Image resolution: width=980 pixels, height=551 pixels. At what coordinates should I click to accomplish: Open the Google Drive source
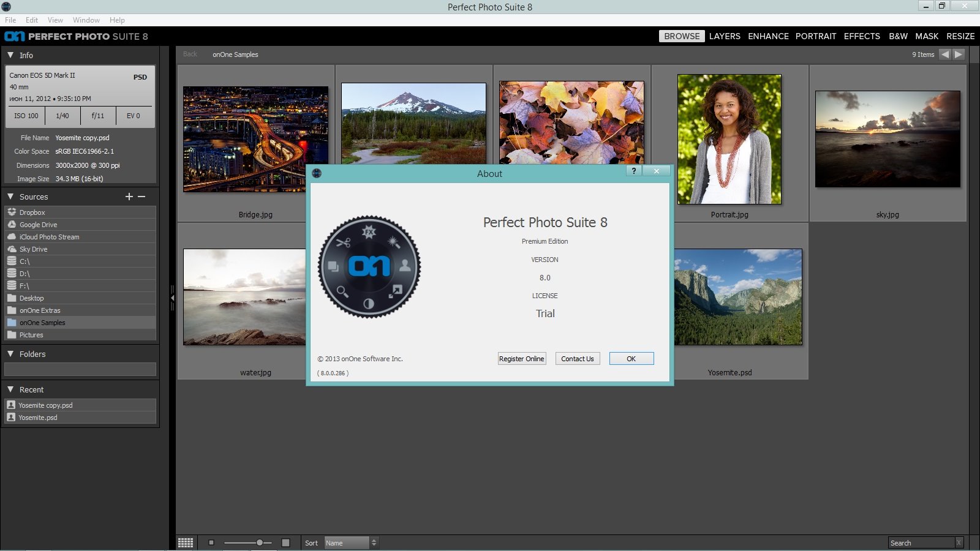(80, 225)
